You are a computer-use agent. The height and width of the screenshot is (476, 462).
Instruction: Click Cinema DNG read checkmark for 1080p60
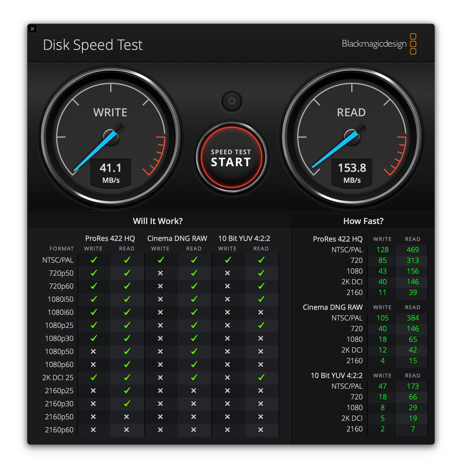[194, 364]
